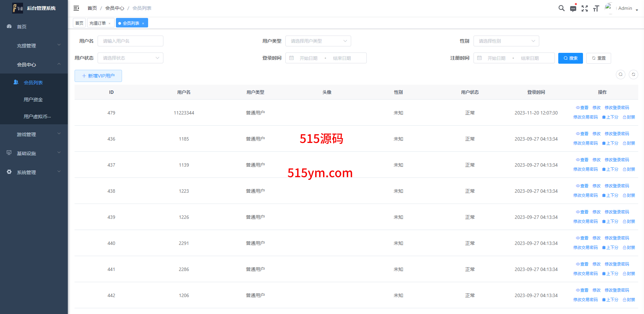Toggle fullscreen mode icon

584,8
